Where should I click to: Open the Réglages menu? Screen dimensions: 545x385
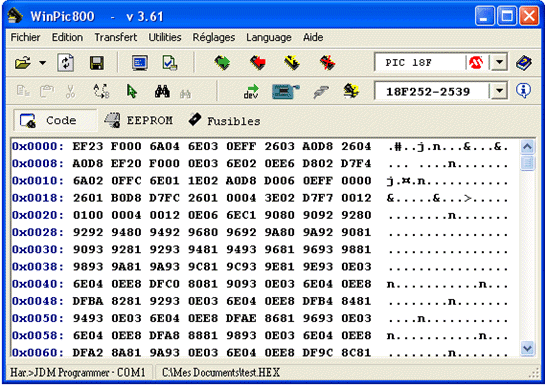214,37
